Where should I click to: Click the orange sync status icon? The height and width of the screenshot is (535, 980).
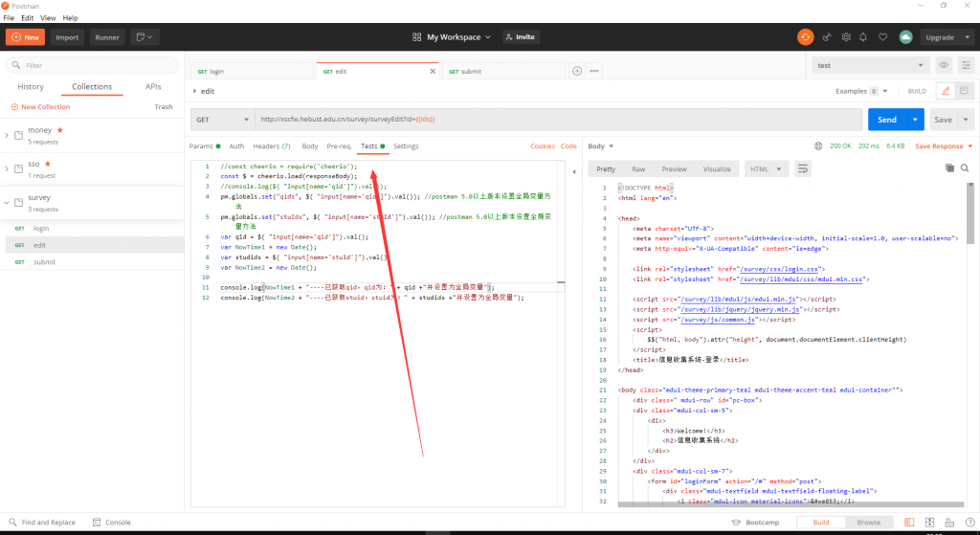click(806, 37)
